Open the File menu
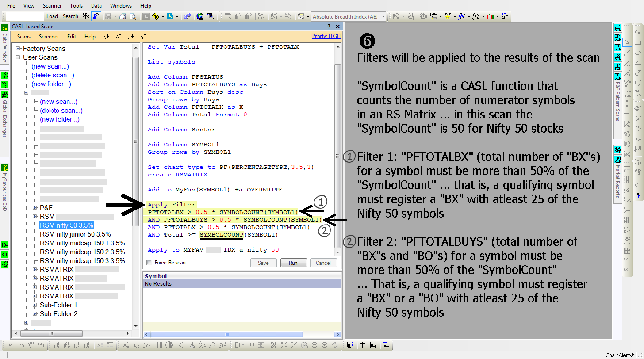This screenshot has height=359, width=644. [x=11, y=6]
